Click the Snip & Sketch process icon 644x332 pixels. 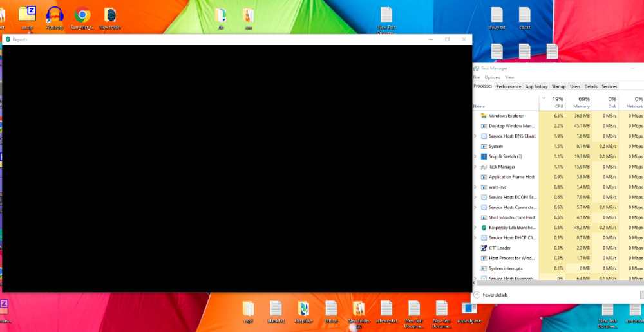[484, 156]
